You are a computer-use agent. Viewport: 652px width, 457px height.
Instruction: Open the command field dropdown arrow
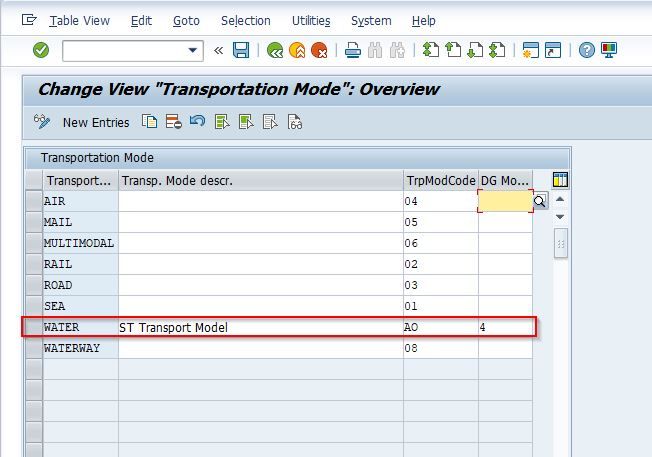tap(192, 51)
